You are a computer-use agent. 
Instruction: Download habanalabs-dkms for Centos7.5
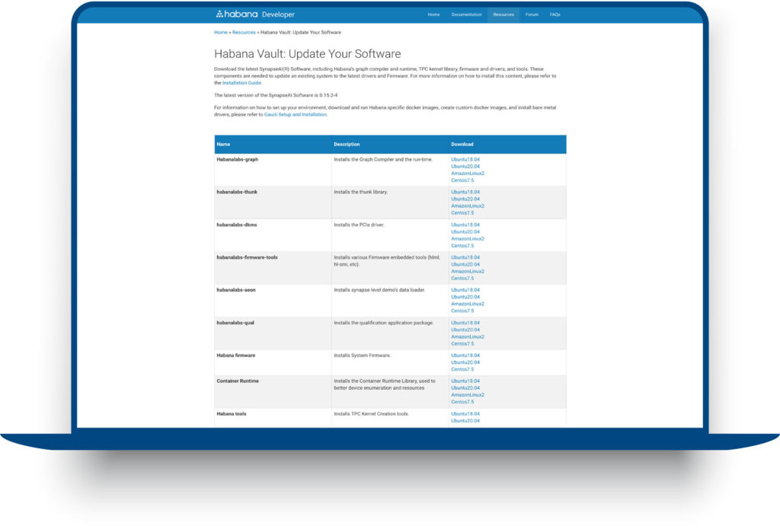coord(462,246)
